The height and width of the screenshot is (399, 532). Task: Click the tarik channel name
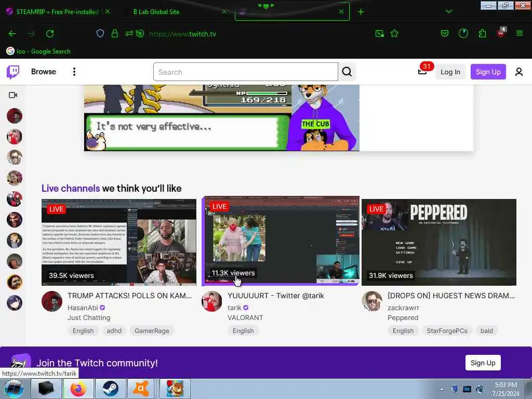click(234, 308)
